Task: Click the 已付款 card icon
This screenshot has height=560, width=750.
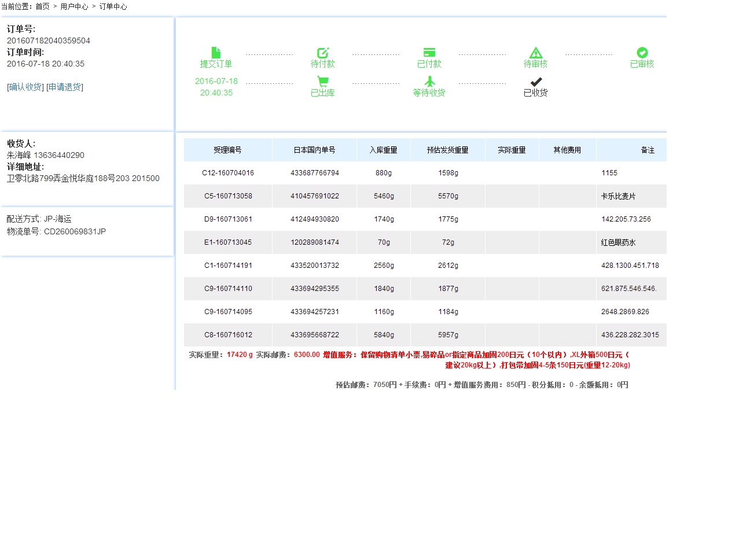Action: [429, 52]
